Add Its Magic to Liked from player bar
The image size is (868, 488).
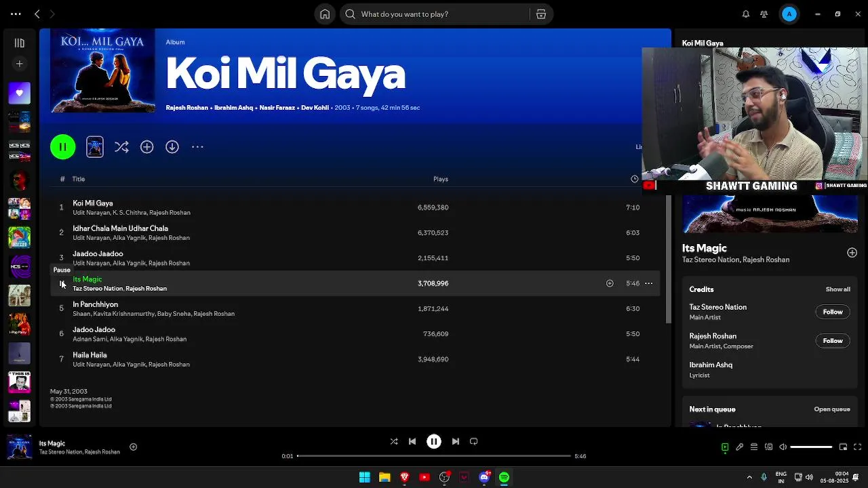134,447
